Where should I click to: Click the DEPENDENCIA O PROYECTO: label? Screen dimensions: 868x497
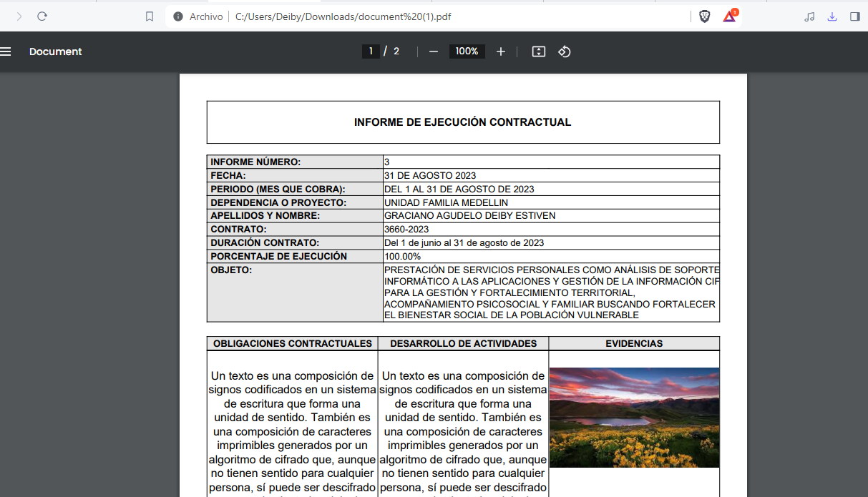click(x=278, y=203)
